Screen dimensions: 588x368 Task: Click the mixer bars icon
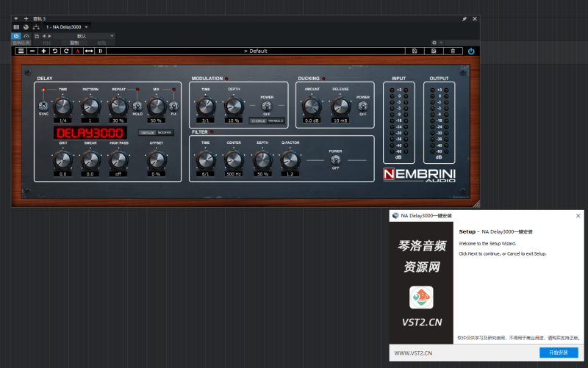[16, 27]
